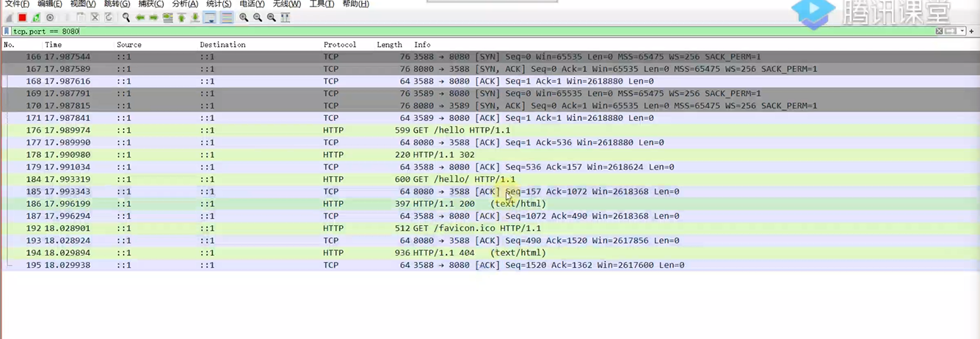Stop the running capture with the red square
The width and height of the screenshot is (980, 339).
[x=22, y=18]
